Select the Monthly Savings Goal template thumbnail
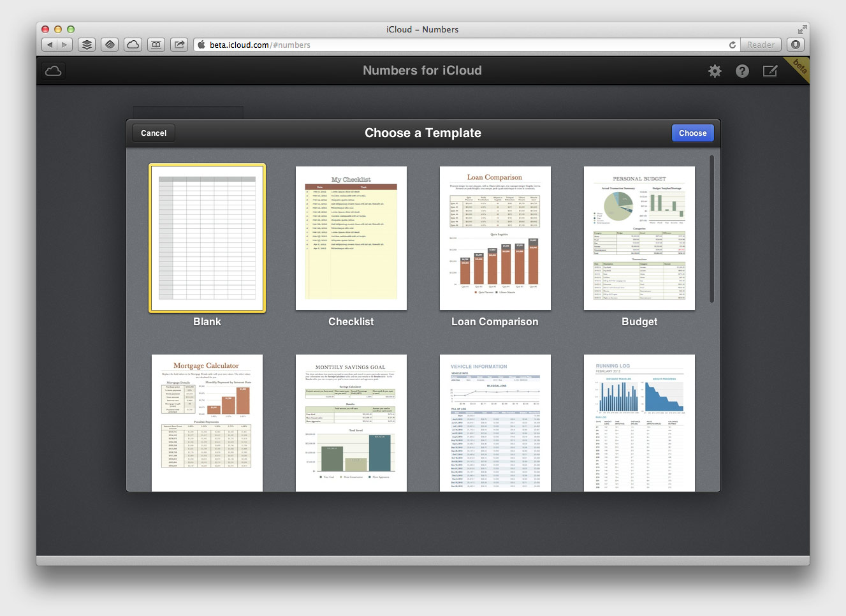The width and height of the screenshot is (846, 616). [x=351, y=423]
